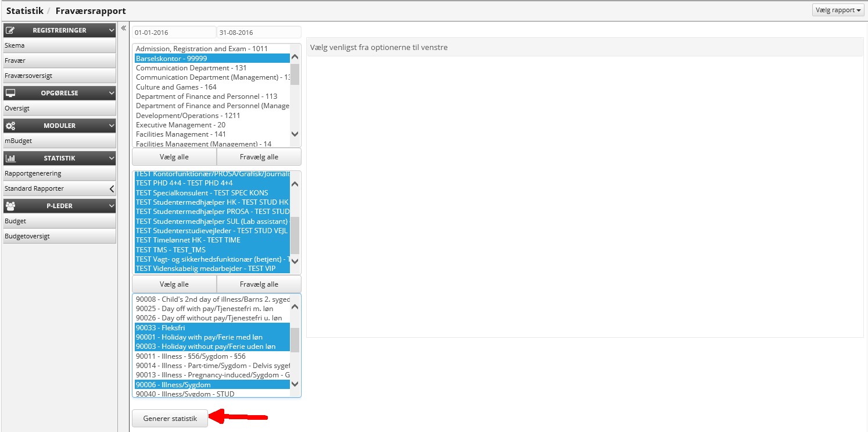Viewport: 868px width, 432px height.
Task: Click the start date field 01-01-2016
Action: point(174,33)
